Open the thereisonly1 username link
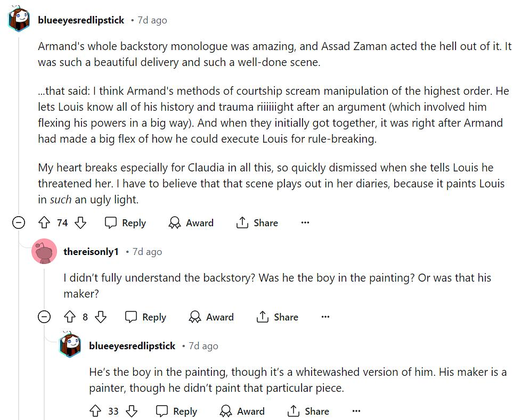The image size is (513, 420). (91, 252)
